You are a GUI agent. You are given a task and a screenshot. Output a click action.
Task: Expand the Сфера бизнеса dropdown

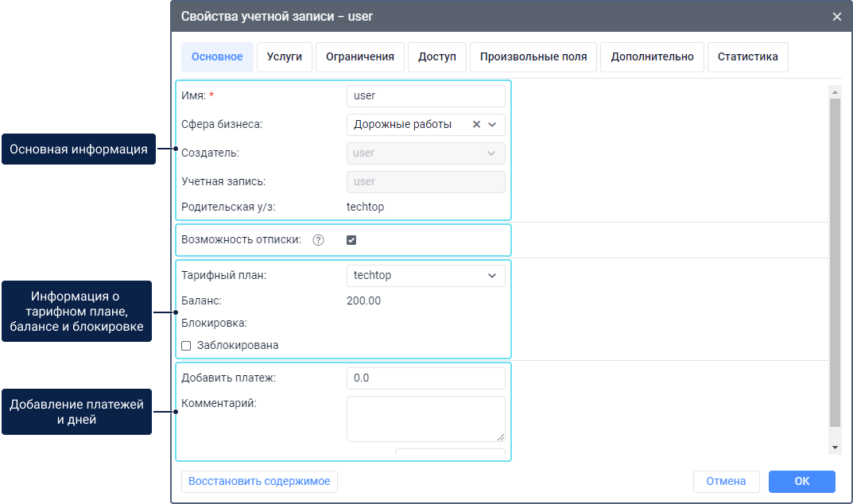coord(492,124)
